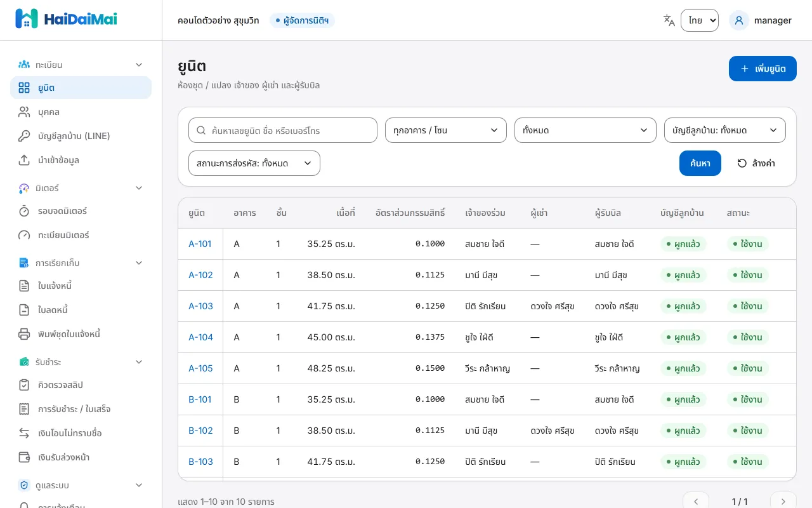
Task: Open unit A-103 link
Action: [x=200, y=306]
